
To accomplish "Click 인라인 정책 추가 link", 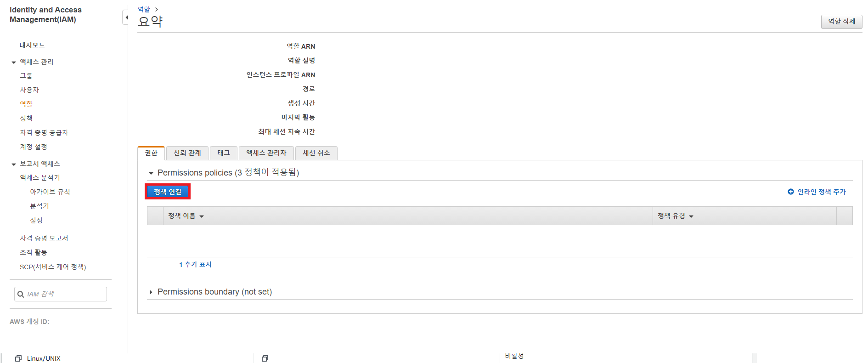I will pyautogui.click(x=821, y=192).
